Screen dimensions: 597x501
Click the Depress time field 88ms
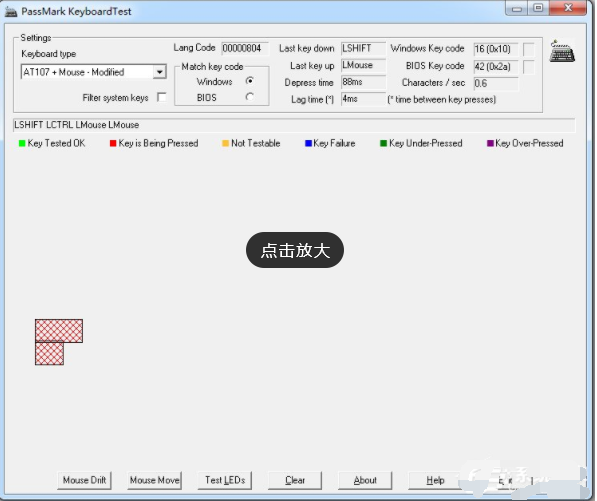tap(363, 82)
